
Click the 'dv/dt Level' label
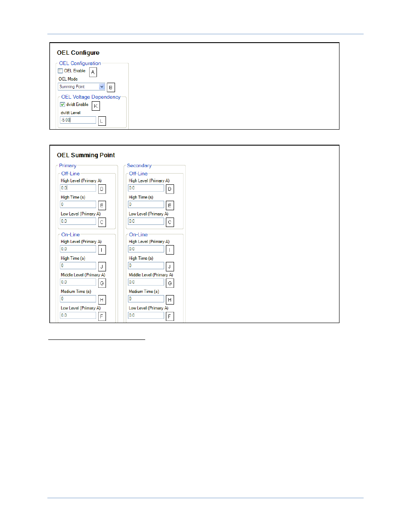coord(71,113)
